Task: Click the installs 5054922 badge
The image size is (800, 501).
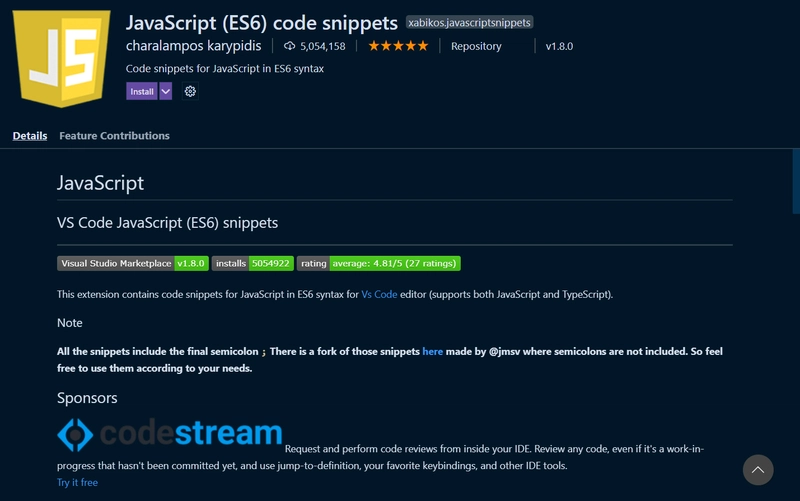Action: [x=253, y=263]
